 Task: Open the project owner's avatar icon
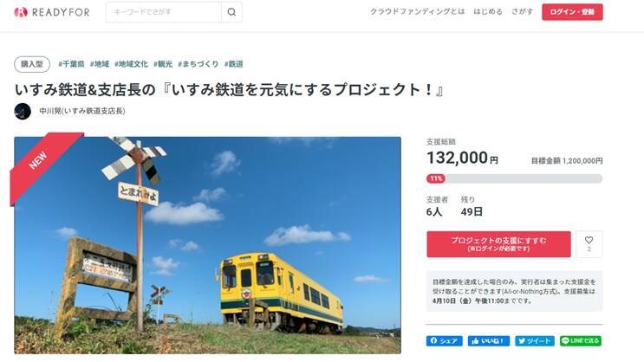click(x=23, y=111)
